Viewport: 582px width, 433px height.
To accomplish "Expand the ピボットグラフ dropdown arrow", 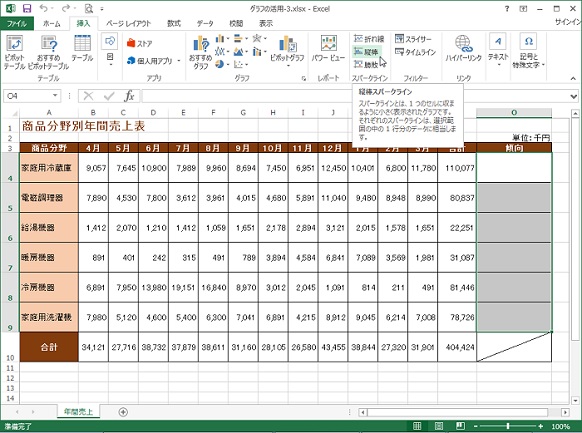I will [x=287, y=66].
